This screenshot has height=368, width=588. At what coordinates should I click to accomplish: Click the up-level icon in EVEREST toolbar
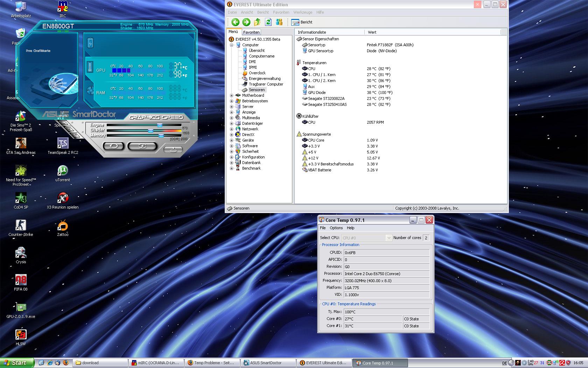coord(257,22)
